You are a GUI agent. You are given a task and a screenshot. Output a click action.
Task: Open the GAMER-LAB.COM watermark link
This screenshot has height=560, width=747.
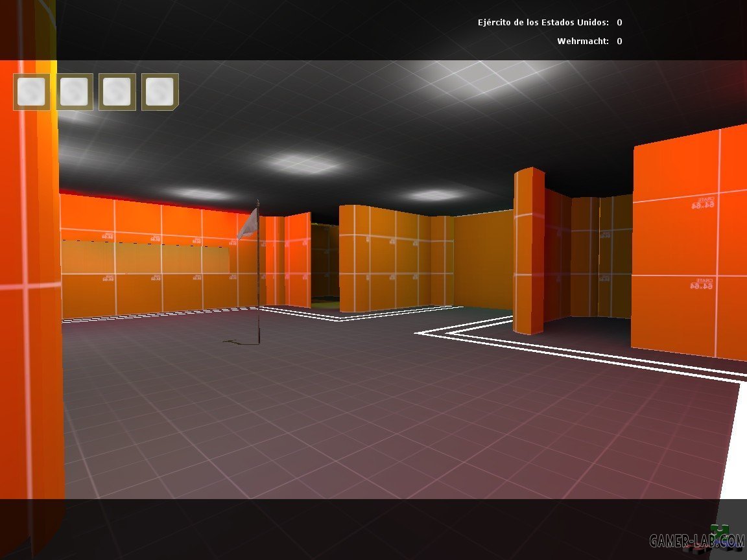tap(696, 541)
